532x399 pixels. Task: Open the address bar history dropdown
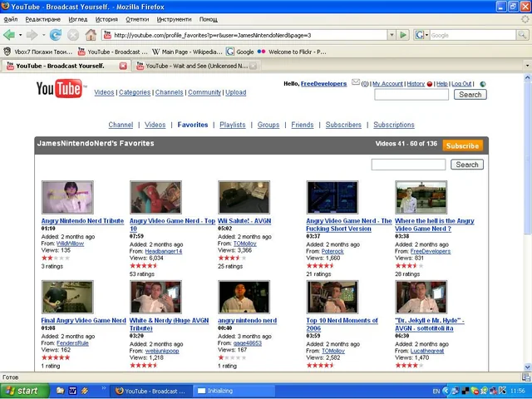click(392, 35)
